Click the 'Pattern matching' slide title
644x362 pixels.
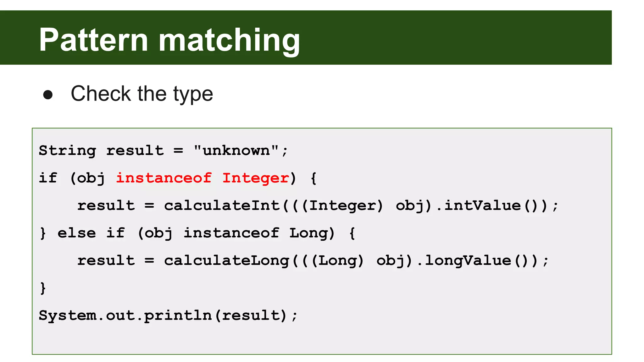[169, 40]
